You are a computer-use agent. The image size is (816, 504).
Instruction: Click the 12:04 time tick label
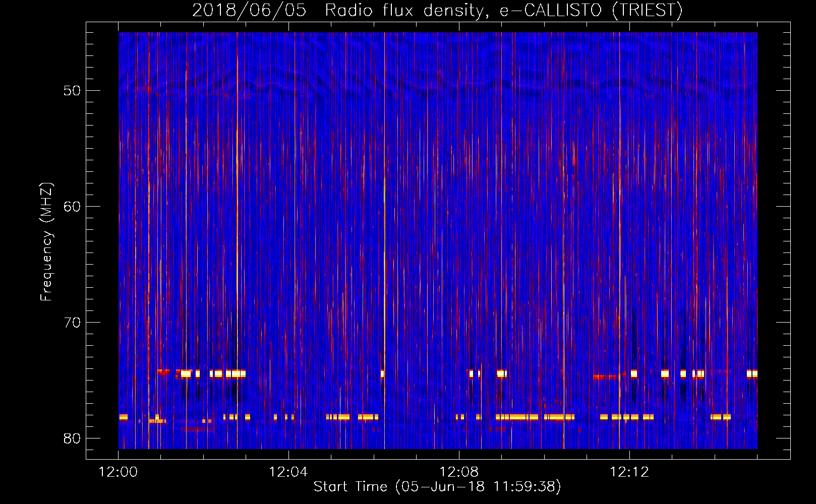click(x=288, y=472)
